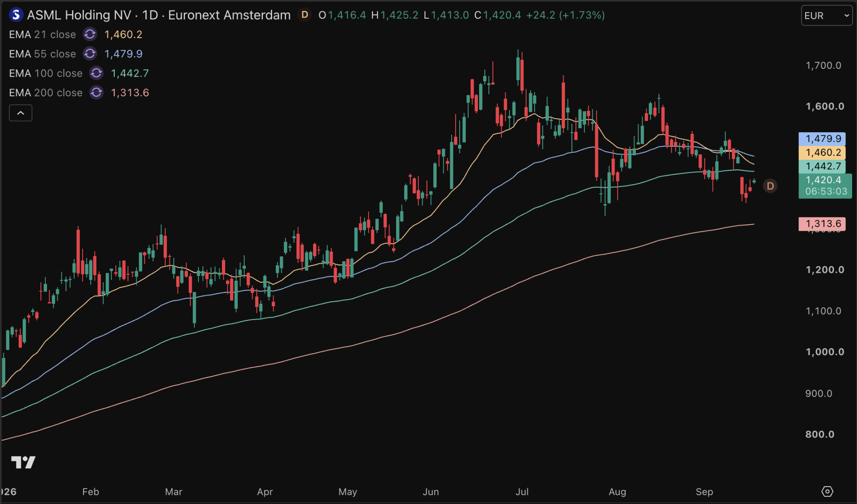Click the 800.0 price axis label

pyautogui.click(x=820, y=434)
